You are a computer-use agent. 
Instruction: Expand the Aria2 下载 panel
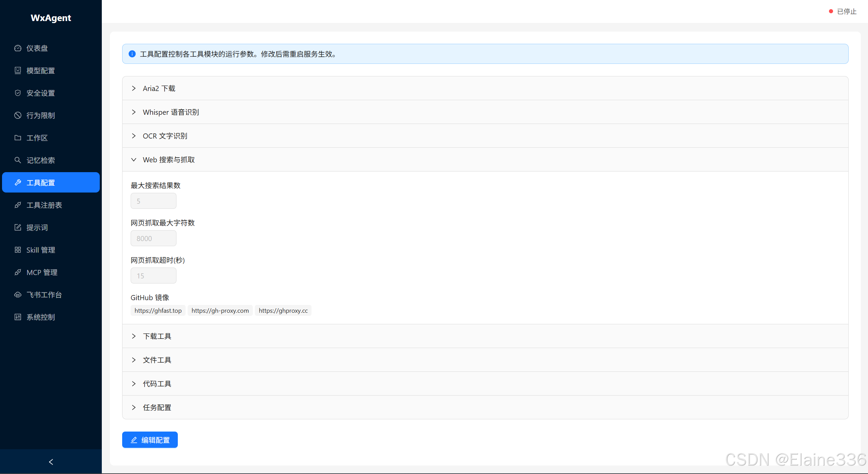(x=485, y=88)
